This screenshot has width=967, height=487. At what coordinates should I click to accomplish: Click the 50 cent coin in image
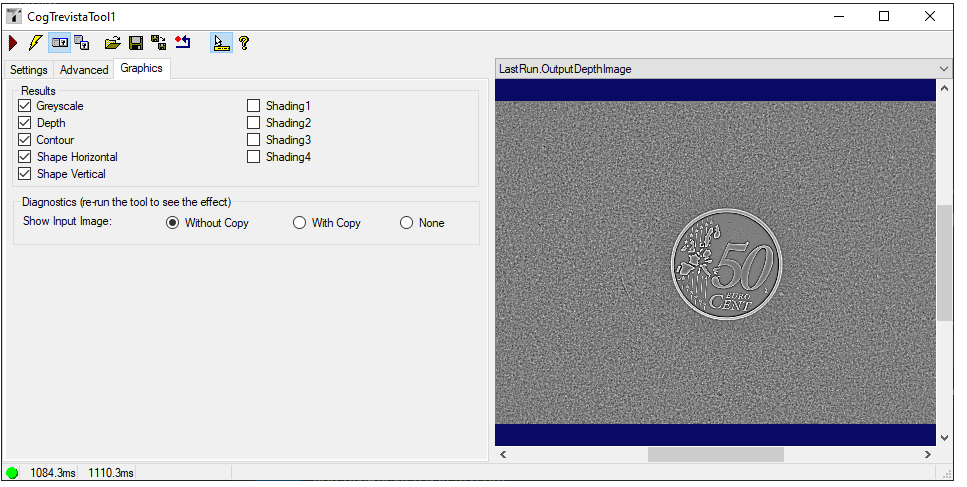coord(726,264)
